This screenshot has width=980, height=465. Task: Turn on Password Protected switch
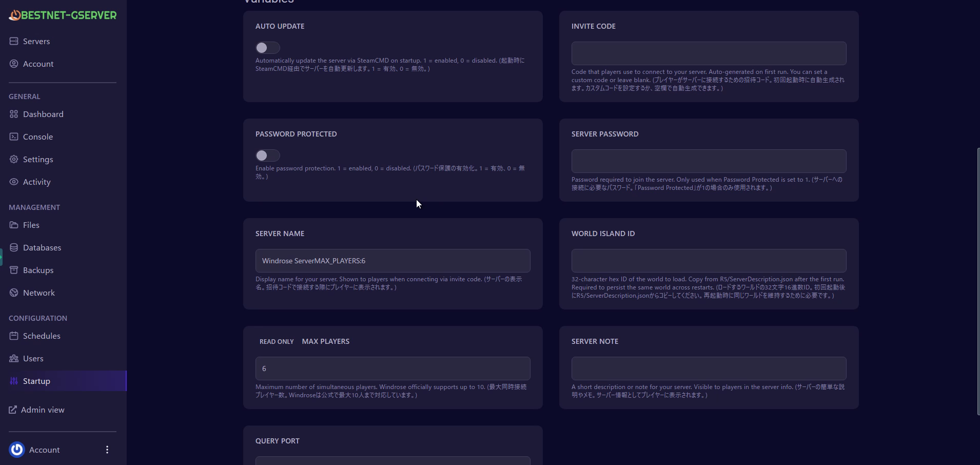tap(267, 156)
